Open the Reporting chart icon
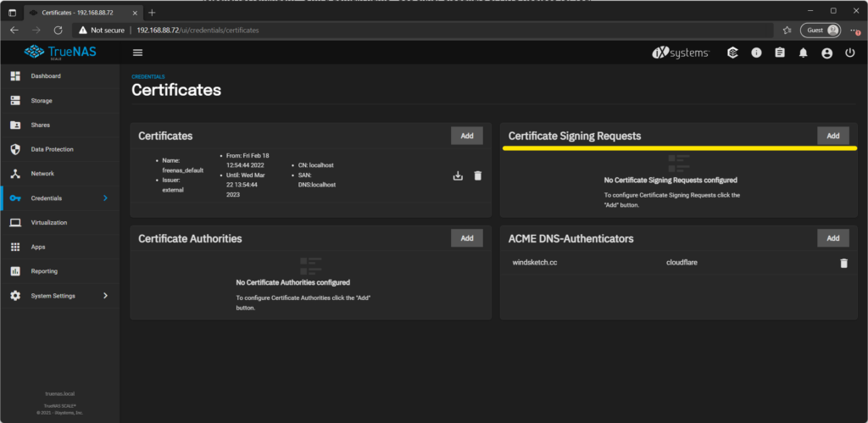The height and width of the screenshot is (423, 868). click(15, 271)
